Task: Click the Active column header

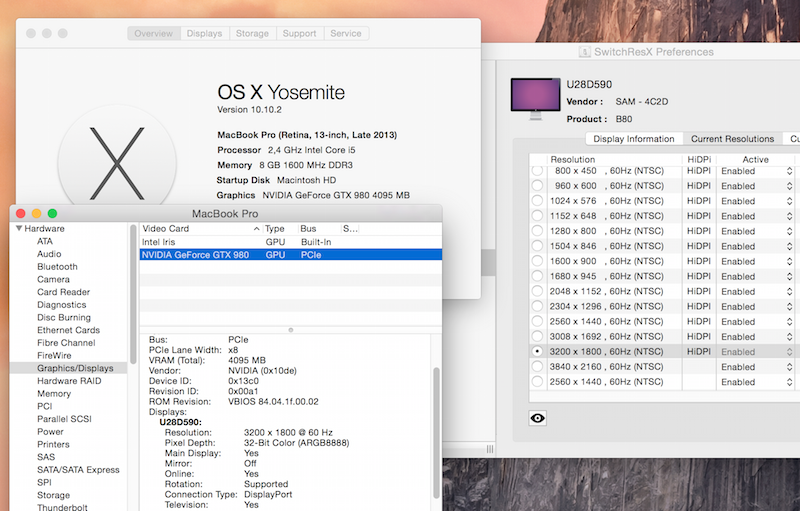Action: (x=755, y=160)
